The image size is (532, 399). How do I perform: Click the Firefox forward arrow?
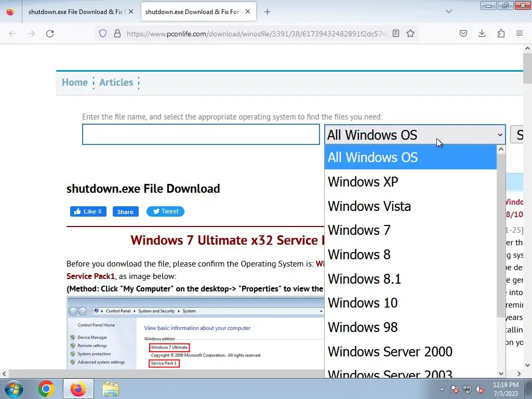point(31,34)
